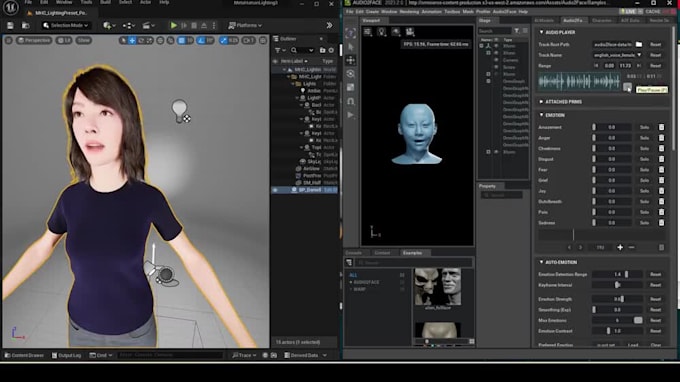Expand the ATTACHED PRIMS section
Screen dimensions: 680x382
(541, 101)
